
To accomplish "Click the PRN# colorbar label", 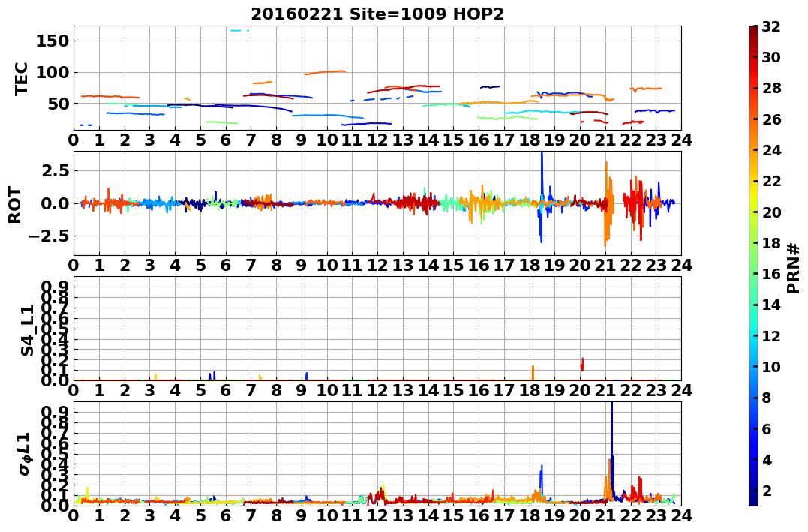I will pyautogui.click(x=793, y=268).
